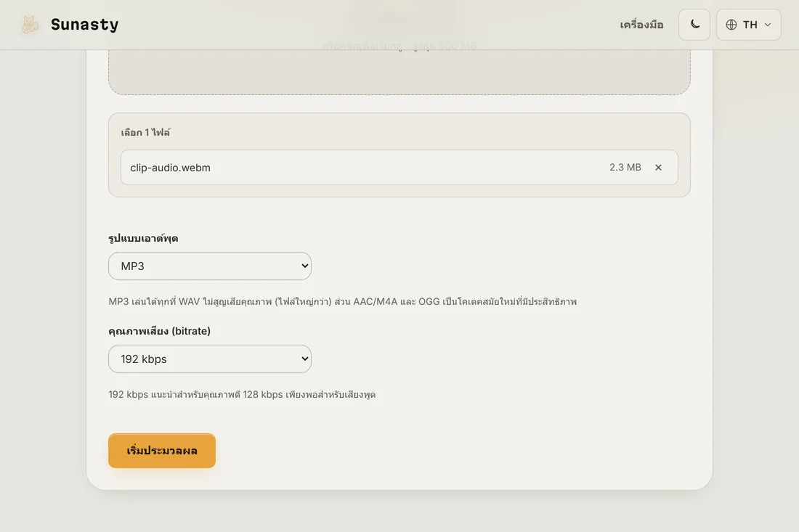799x532 pixels.
Task: Remove clip-audio.webm with the X icon
Action: 658,168
